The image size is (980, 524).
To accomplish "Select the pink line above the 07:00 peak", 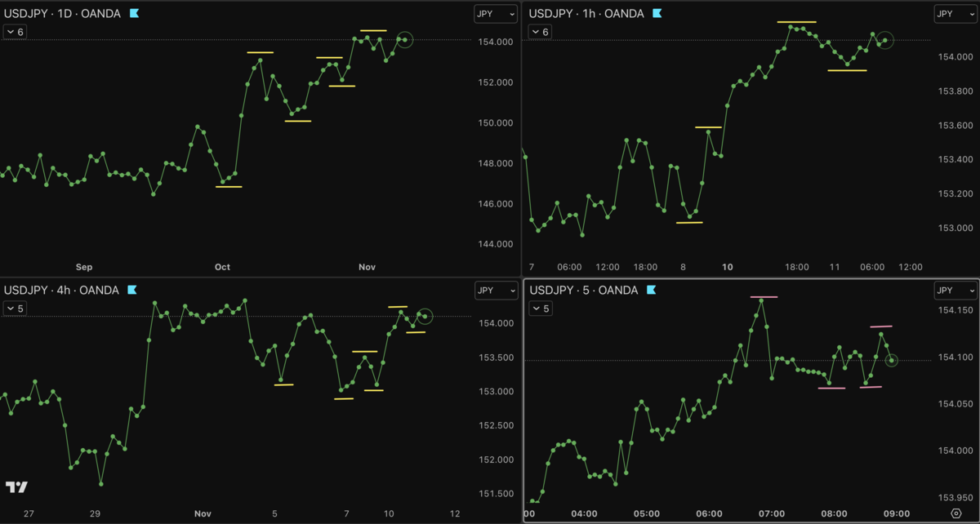I will [764, 297].
